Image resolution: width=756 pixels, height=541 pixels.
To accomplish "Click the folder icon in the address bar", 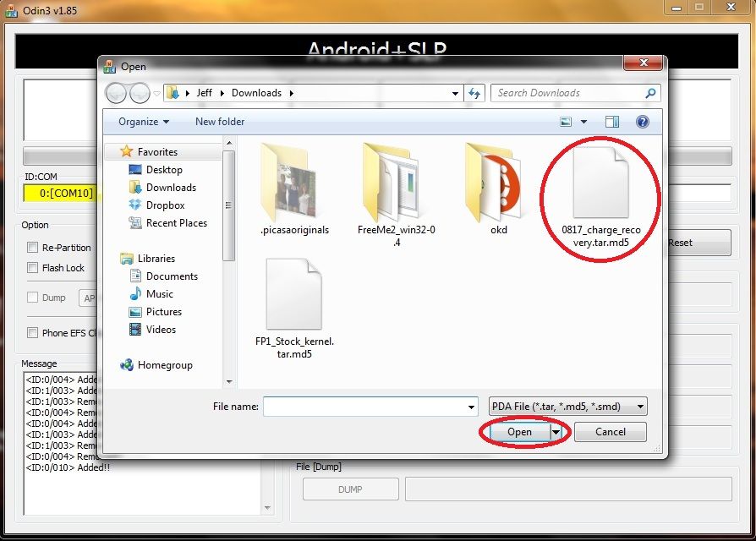I will 173,93.
